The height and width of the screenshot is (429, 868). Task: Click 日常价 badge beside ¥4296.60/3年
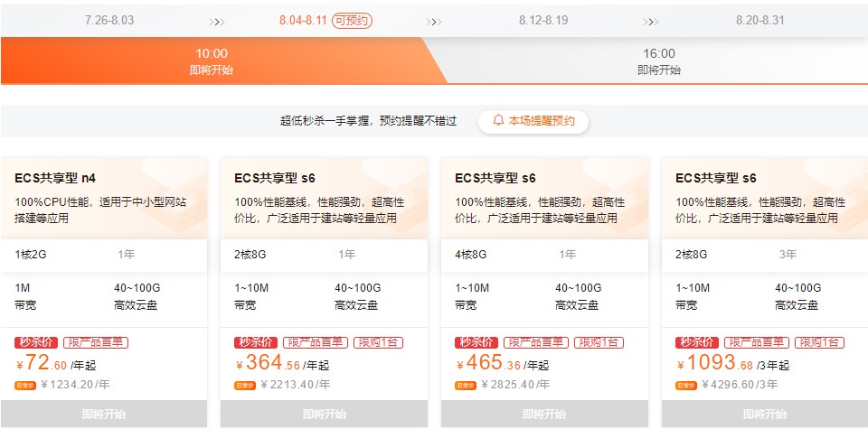(686, 386)
